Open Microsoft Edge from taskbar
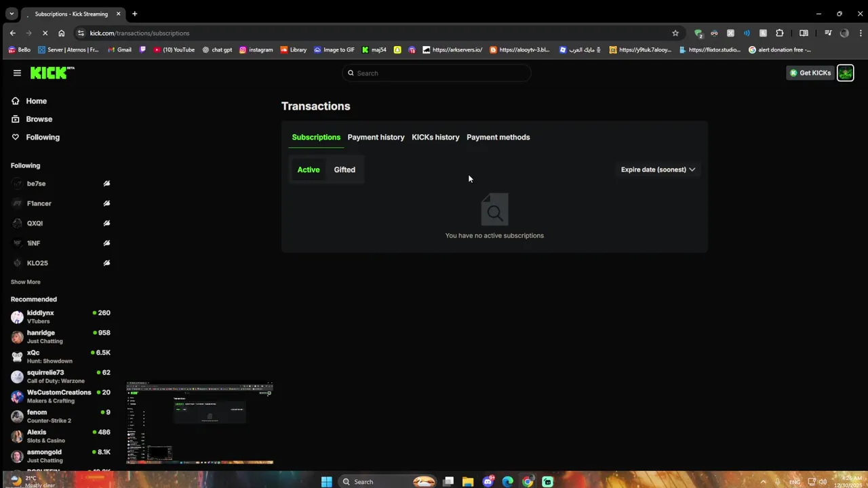 point(508,482)
